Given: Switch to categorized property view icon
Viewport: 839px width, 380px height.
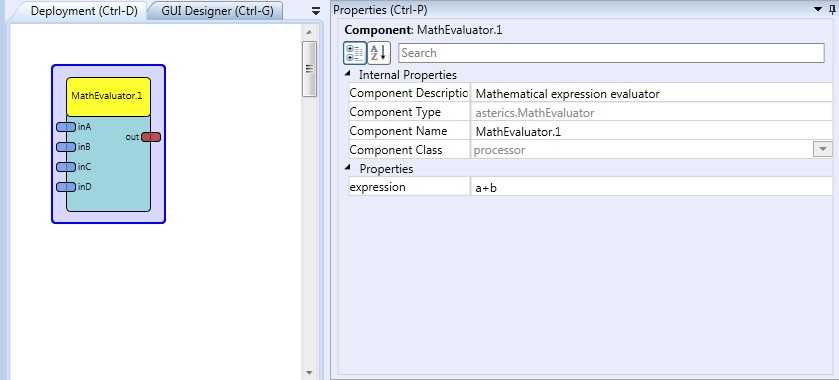Looking at the screenshot, I should pos(355,53).
